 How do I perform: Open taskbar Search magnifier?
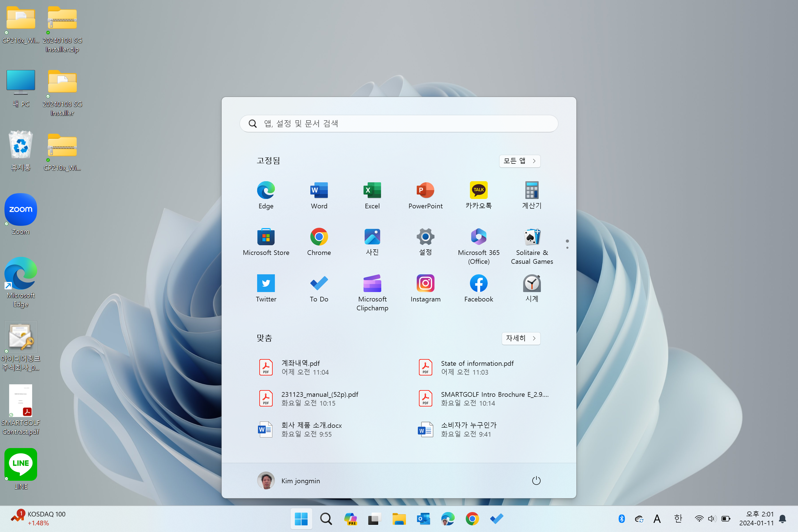coord(326,519)
